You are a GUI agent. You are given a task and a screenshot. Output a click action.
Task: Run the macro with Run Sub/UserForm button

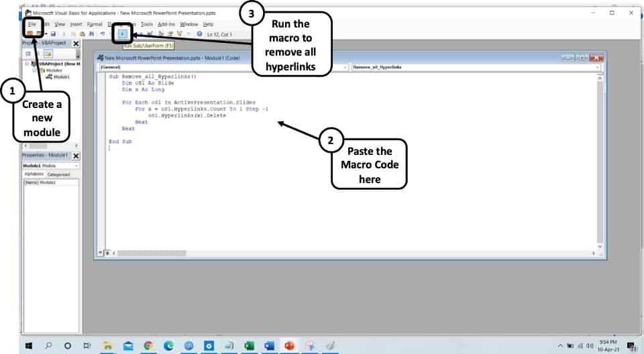122,34
